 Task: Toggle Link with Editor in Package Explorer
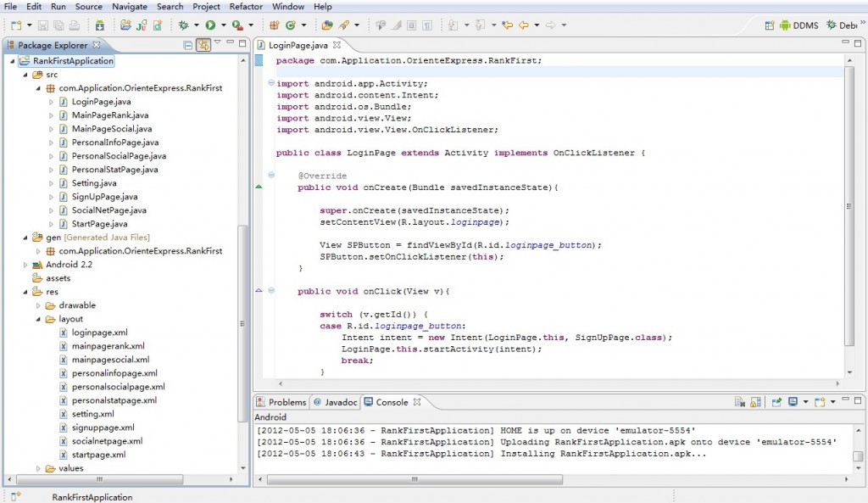tap(203, 46)
